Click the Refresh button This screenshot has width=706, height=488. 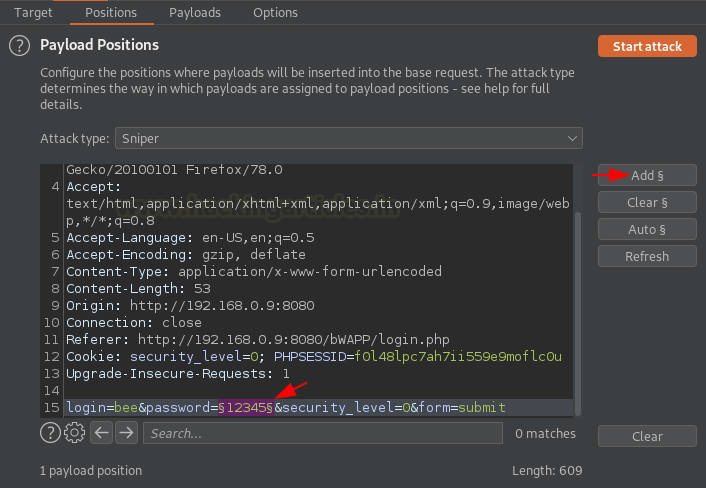pos(647,256)
